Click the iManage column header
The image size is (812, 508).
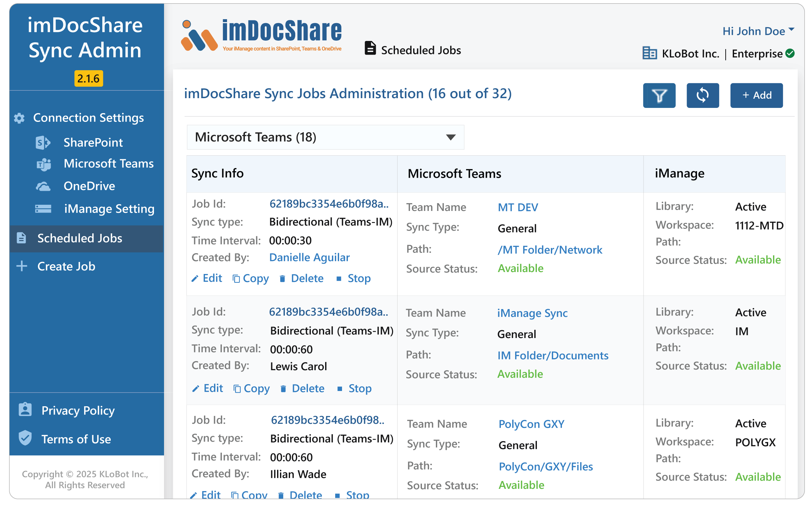click(679, 173)
